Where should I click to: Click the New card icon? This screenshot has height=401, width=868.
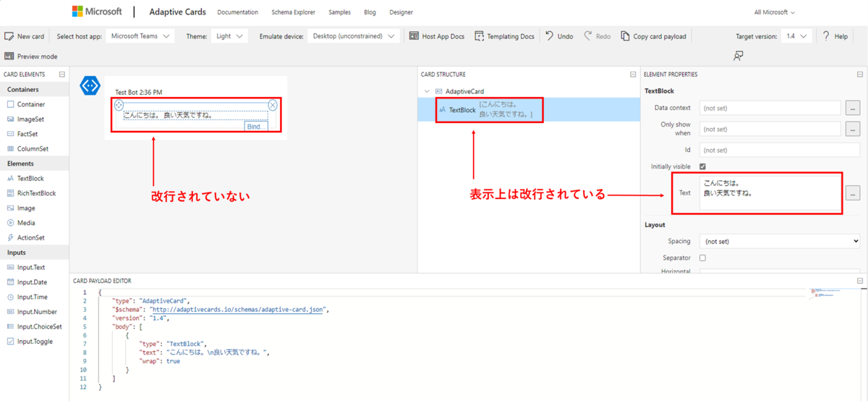click(9, 36)
